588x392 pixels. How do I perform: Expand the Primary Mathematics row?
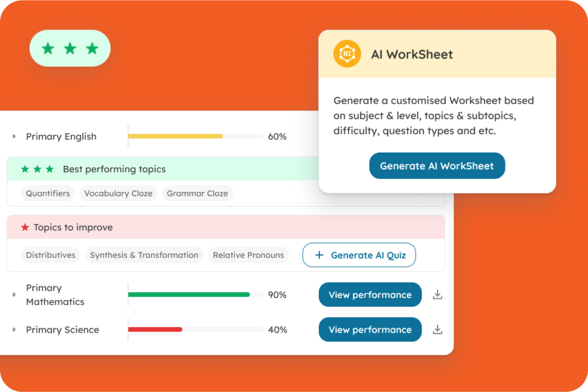[x=14, y=295]
